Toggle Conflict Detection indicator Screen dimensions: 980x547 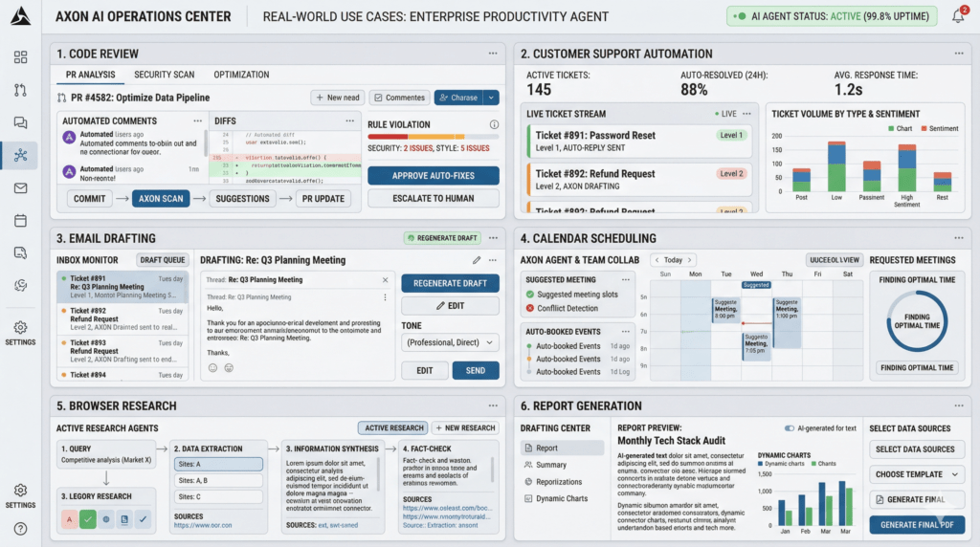pyautogui.click(x=530, y=308)
